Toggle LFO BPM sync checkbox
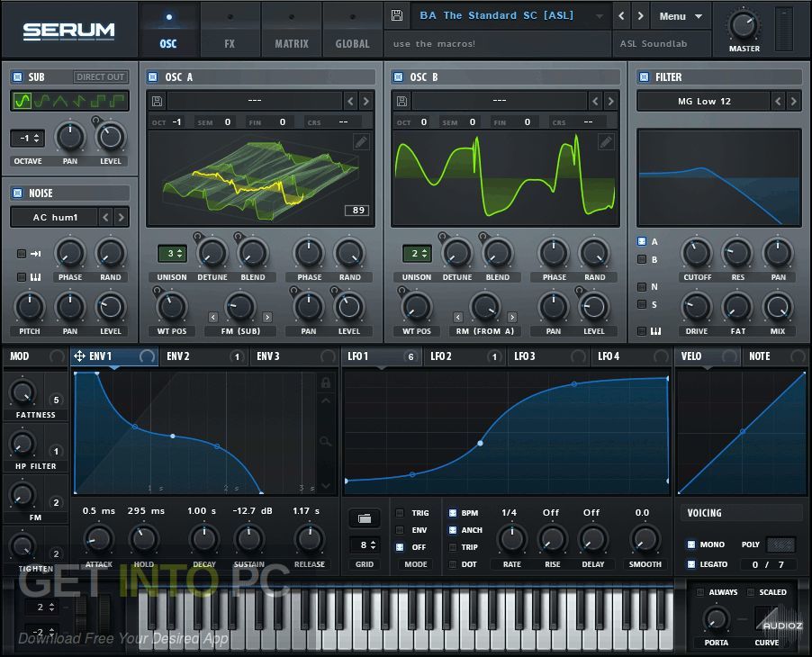Viewport: 812px width, 657px height. [453, 513]
